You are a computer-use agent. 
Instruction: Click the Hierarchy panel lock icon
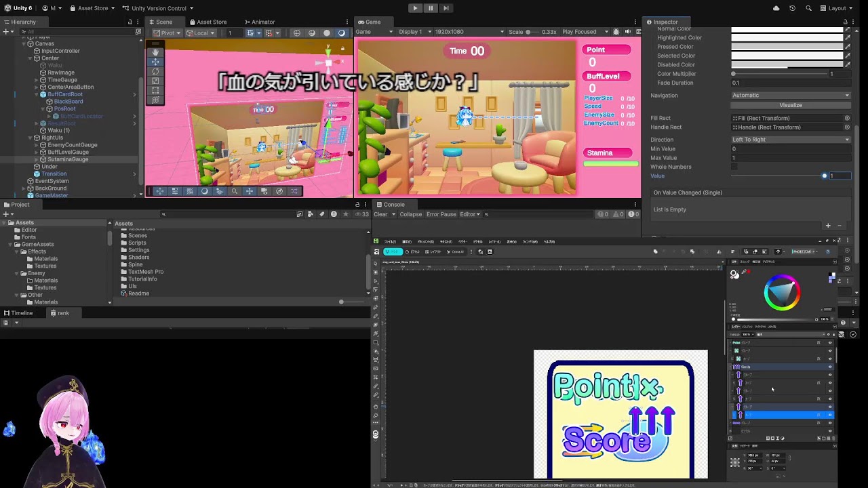tap(130, 22)
